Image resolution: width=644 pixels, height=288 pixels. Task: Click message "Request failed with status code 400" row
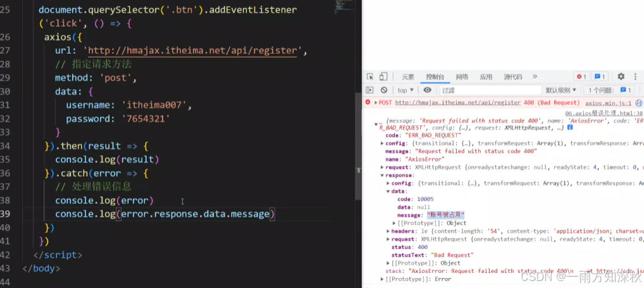(x=461, y=152)
